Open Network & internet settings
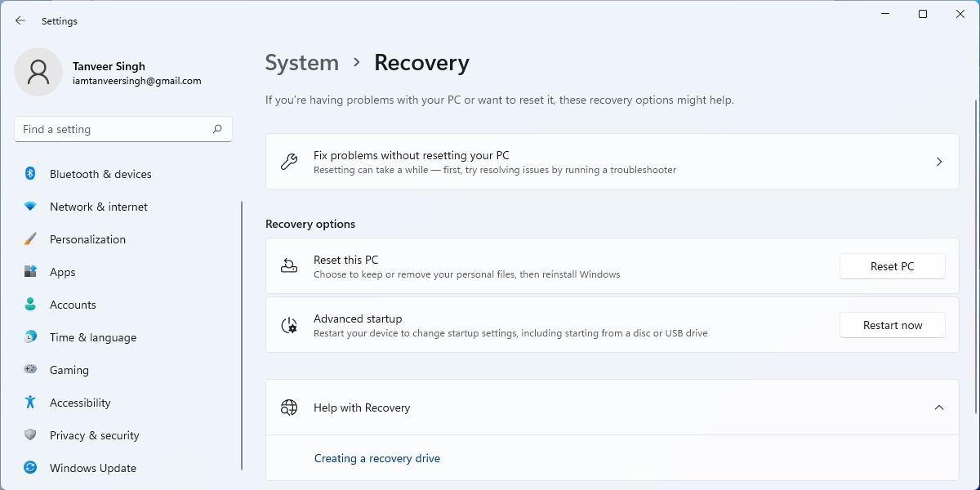The height and width of the screenshot is (490, 980). (98, 207)
